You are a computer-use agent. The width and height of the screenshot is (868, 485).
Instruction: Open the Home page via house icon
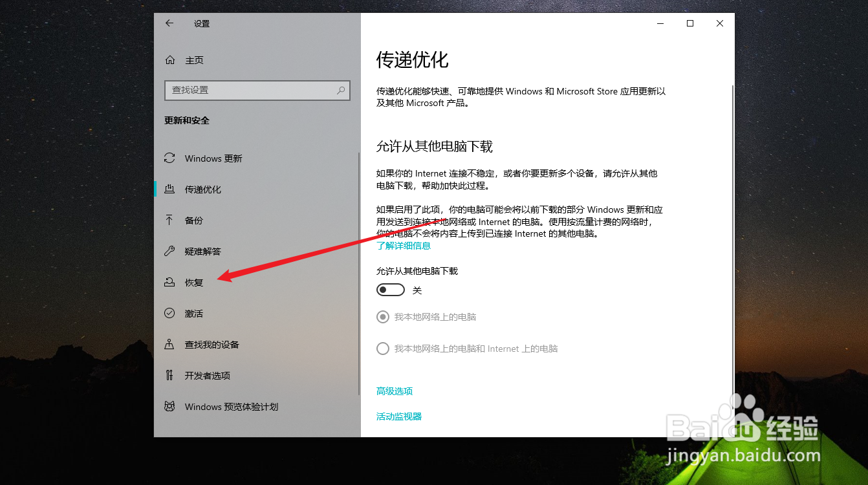[x=169, y=60]
